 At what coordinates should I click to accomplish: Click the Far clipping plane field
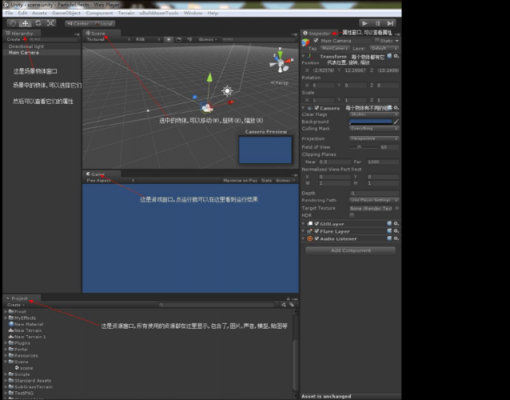383,162
